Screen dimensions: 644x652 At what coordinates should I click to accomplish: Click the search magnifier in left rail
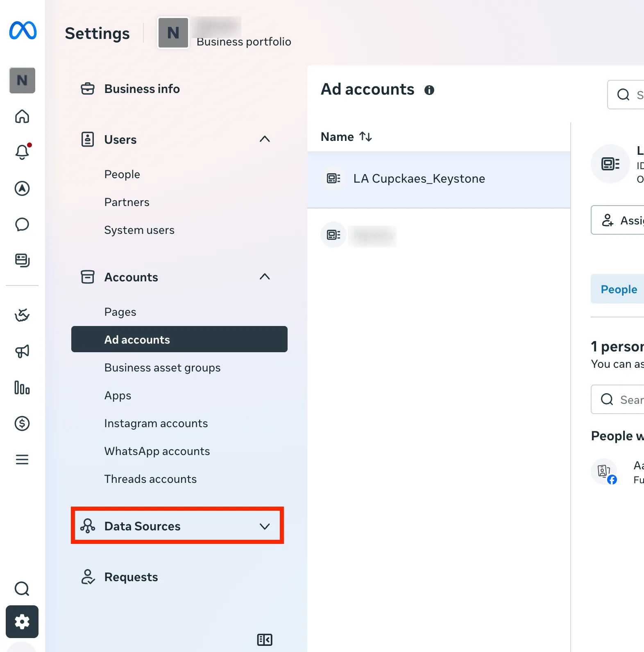[22, 589]
